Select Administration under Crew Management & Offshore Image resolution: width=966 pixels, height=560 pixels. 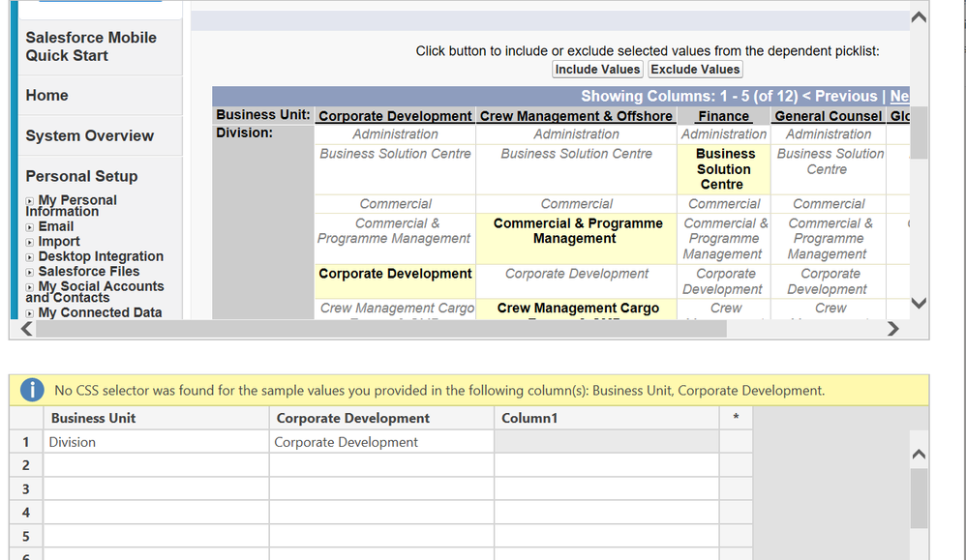pos(576,134)
